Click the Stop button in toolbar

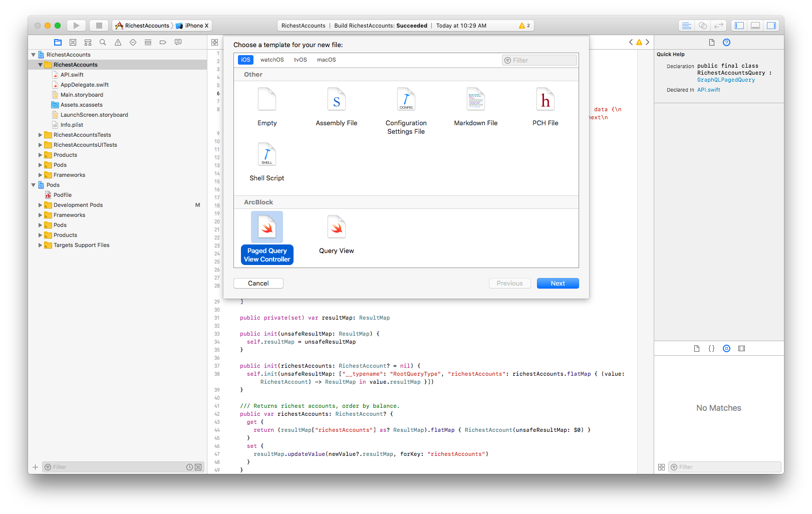click(99, 26)
